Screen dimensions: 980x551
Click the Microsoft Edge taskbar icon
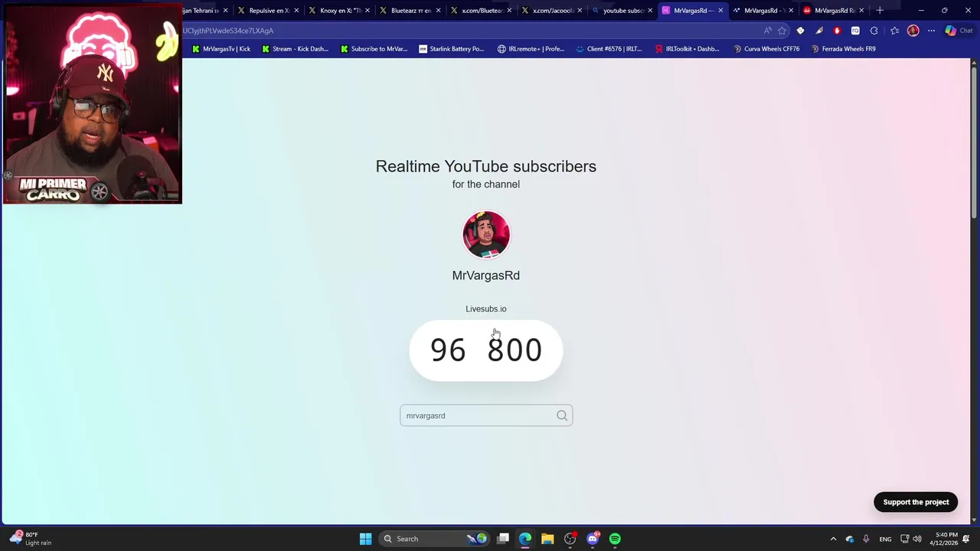pos(525,539)
